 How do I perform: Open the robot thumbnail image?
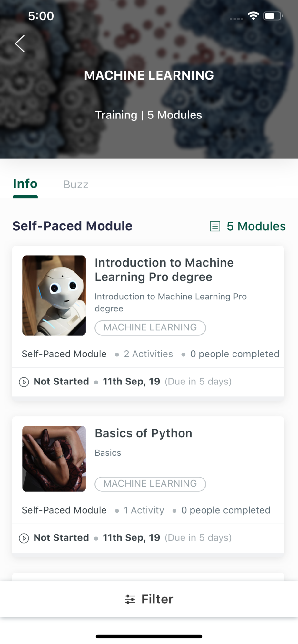point(54,295)
